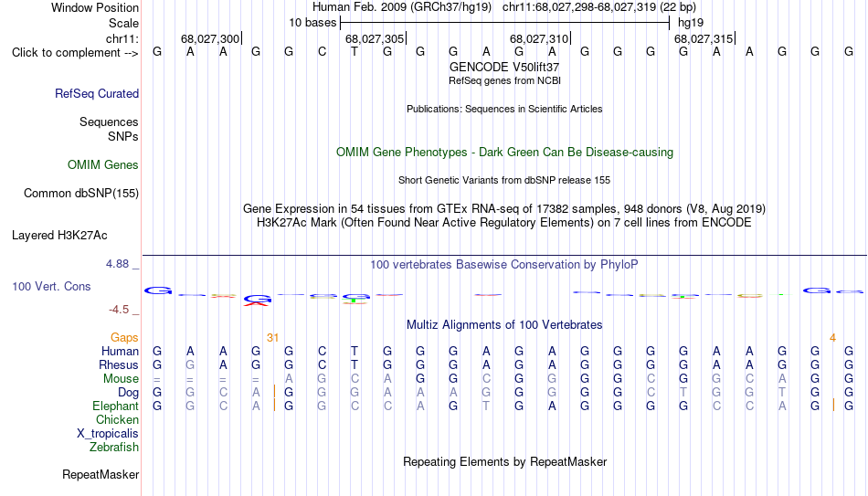Click the Multiz Alignments of 100 Vertebrates title

click(x=504, y=325)
